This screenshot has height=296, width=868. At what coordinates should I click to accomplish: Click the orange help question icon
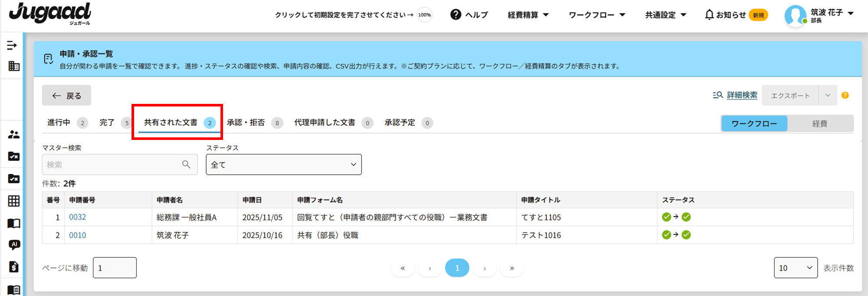[x=845, y=95]
